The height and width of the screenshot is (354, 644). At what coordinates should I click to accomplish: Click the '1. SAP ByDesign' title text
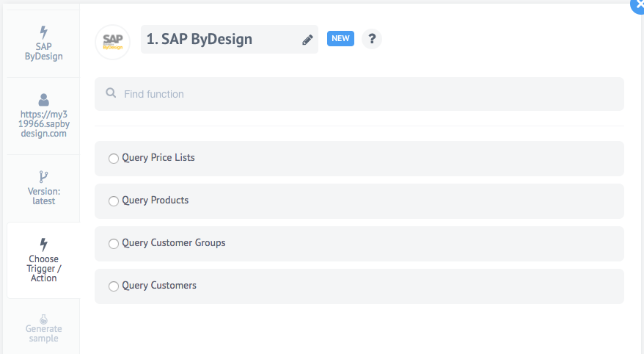tap(200, 39)
